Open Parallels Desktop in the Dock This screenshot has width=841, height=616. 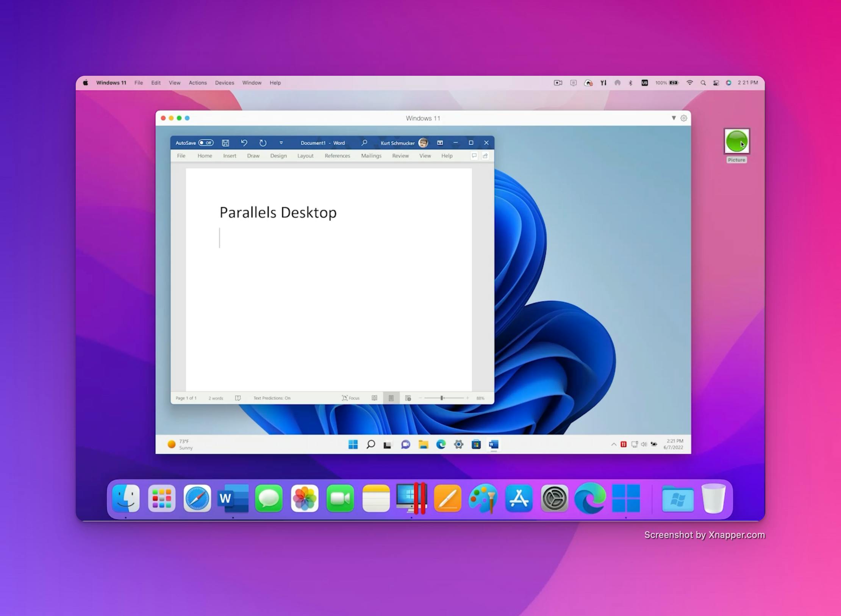(412, 499)
